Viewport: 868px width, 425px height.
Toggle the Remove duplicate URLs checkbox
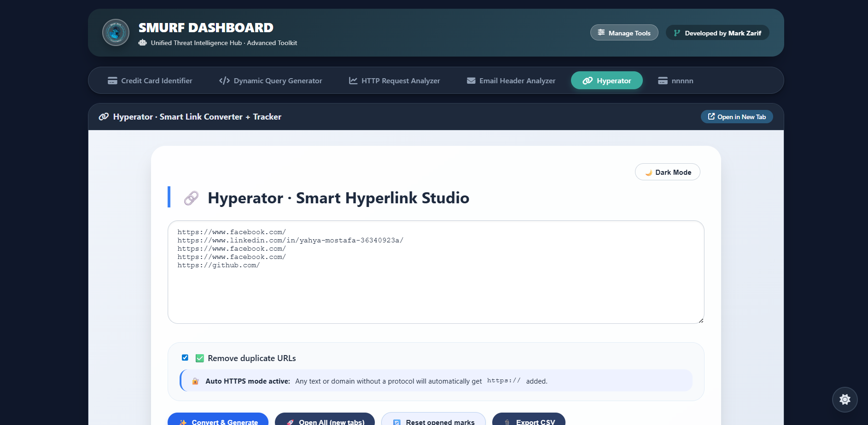pos(185,358)
